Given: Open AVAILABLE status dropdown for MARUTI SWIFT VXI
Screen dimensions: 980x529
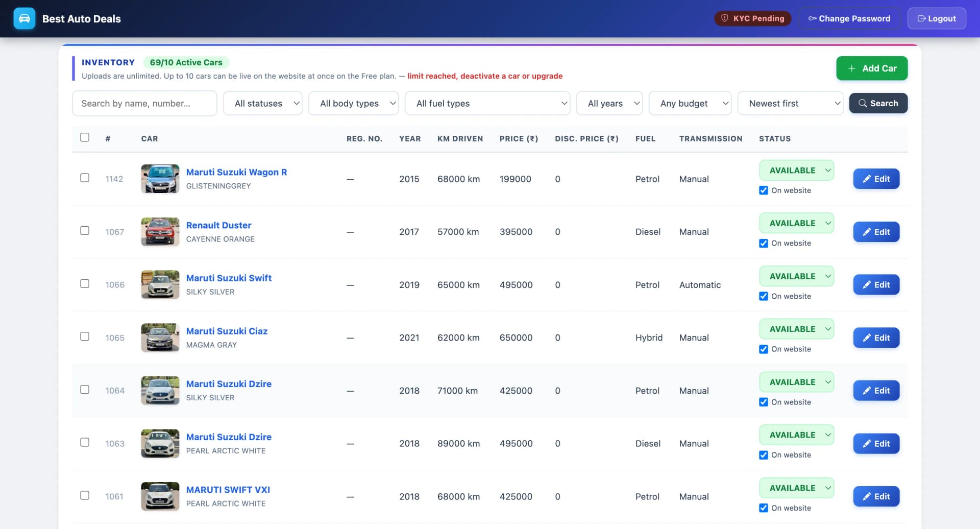Looking at the screenshot, I should 797,488.
